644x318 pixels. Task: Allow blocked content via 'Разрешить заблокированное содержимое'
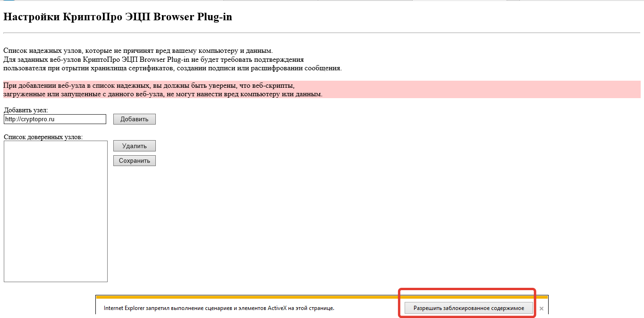pos(468,308)
